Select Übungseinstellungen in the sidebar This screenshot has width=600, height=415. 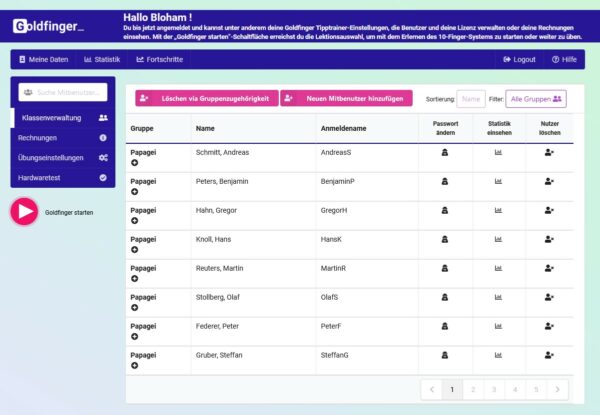[62, 158]
